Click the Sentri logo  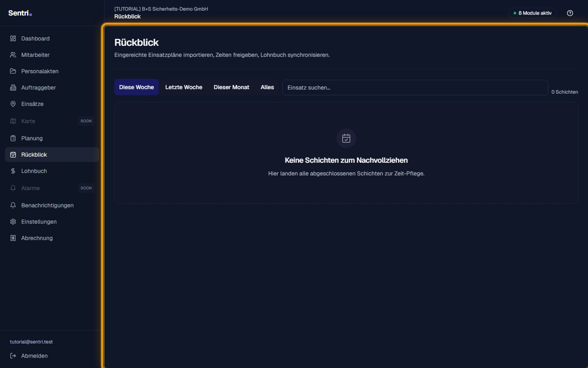tap(20, 13)
